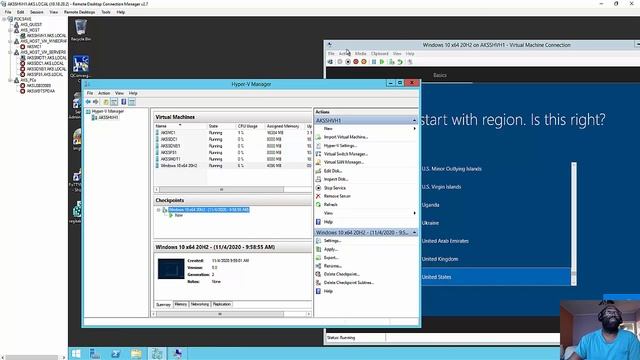This screenshot has width=640, height=360.
Task: Expand View submenu arrow in Actions pane
Action: [415, 213]
